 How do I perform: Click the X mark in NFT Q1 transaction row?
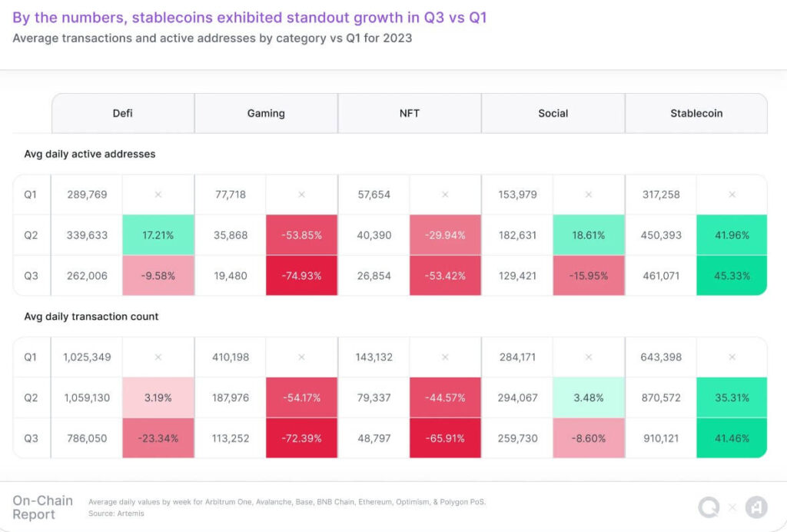(445, 357)
